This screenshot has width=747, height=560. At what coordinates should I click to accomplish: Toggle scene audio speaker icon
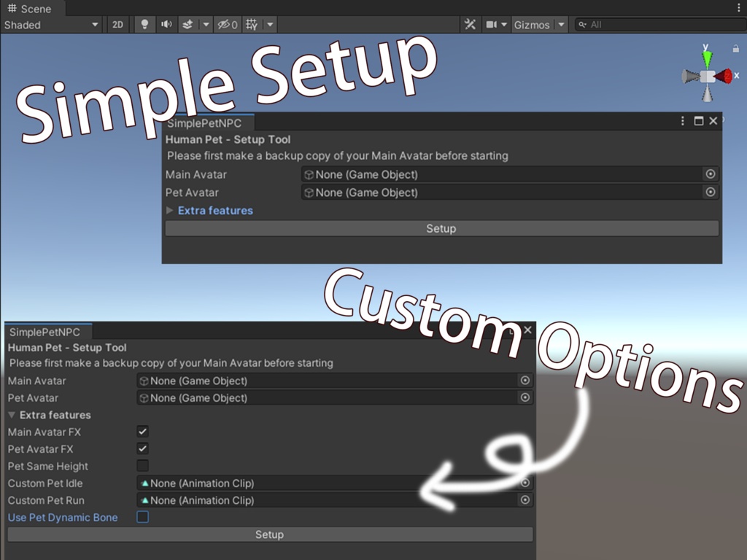166,25
